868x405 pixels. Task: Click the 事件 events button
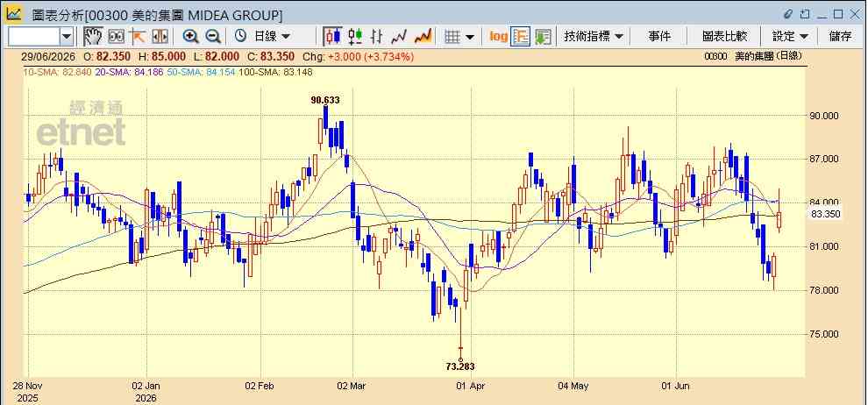coord(658,37)
